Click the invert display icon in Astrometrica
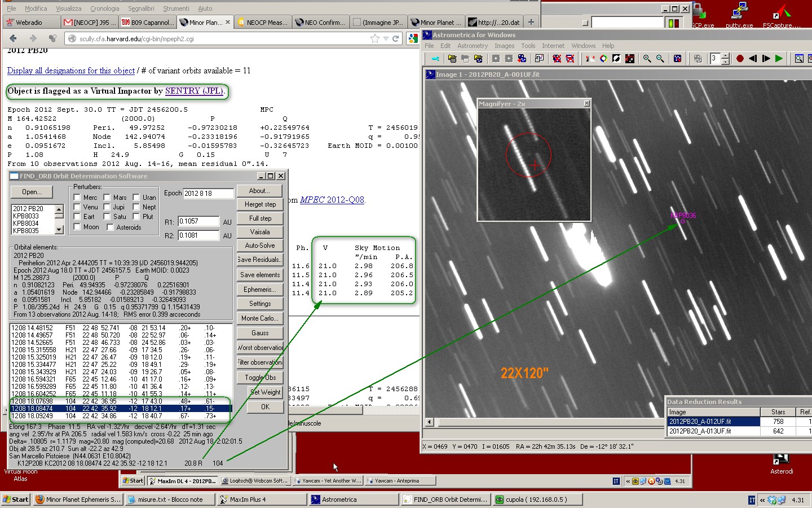812x508 pixels. 616,59
